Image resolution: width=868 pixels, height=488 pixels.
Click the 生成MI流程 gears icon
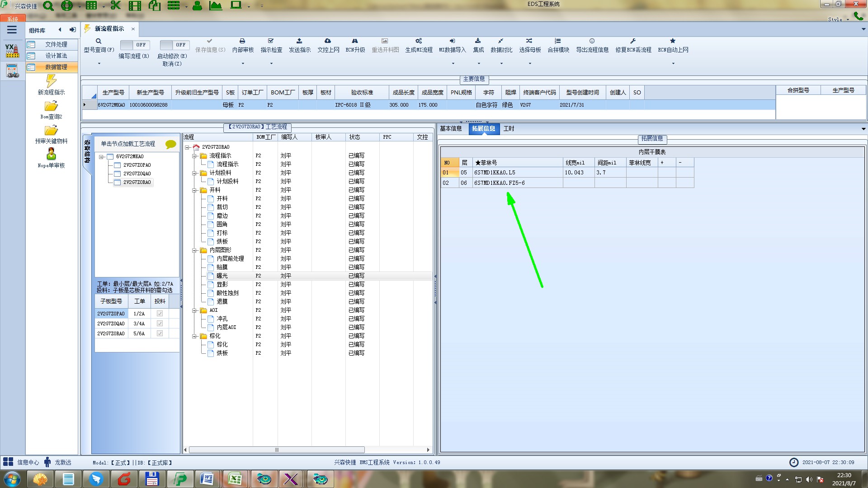click(419, 41)
